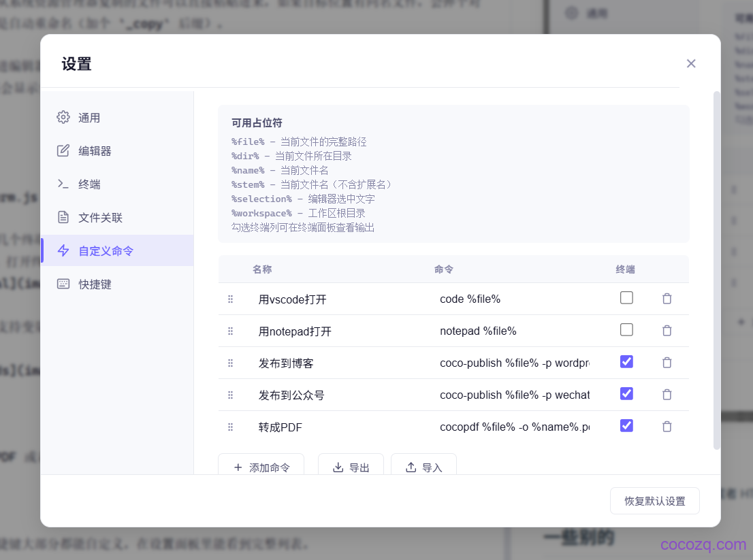Open the 编辑器 settings section
Image resolution: width=753 pixels, height=560 pixels.
click(x=117, y=150)
